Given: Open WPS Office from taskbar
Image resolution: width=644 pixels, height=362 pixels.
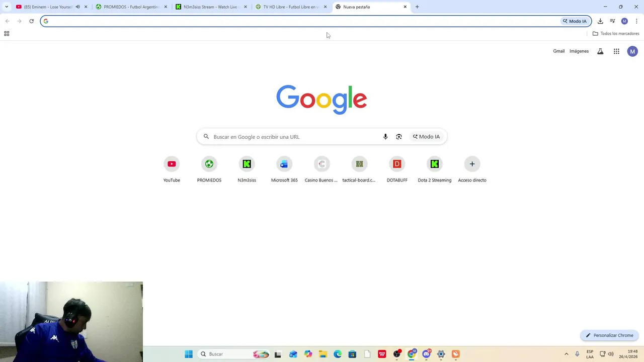Looking at the screenshot, I should coord(382,354).
